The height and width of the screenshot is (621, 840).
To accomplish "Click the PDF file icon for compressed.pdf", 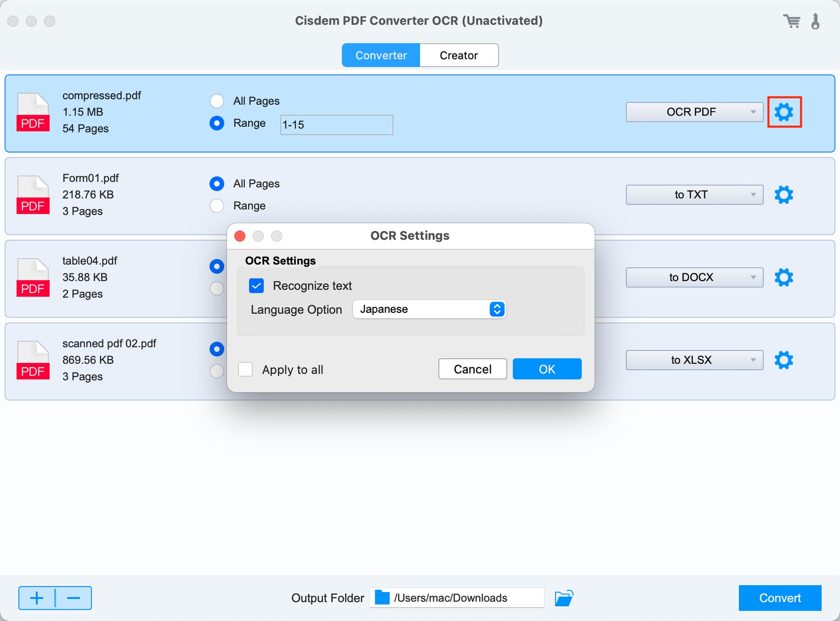I will pyautogui.click(x=33, y=112).
